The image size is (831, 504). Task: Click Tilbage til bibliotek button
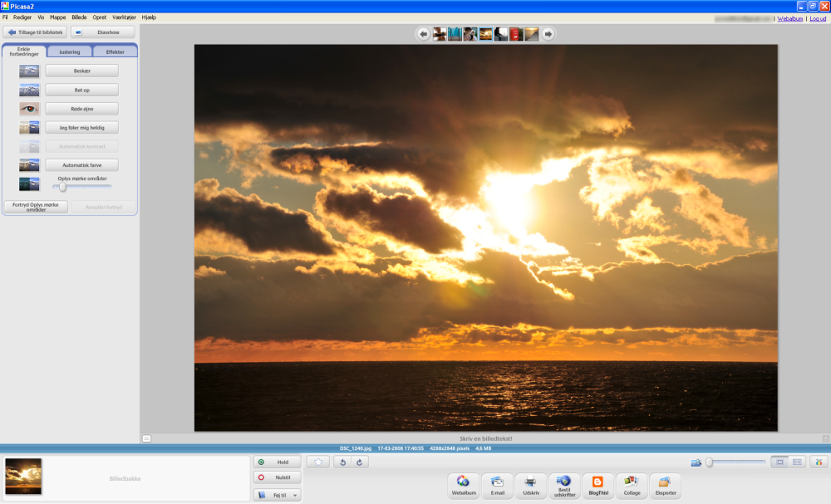tap(35, 32)
